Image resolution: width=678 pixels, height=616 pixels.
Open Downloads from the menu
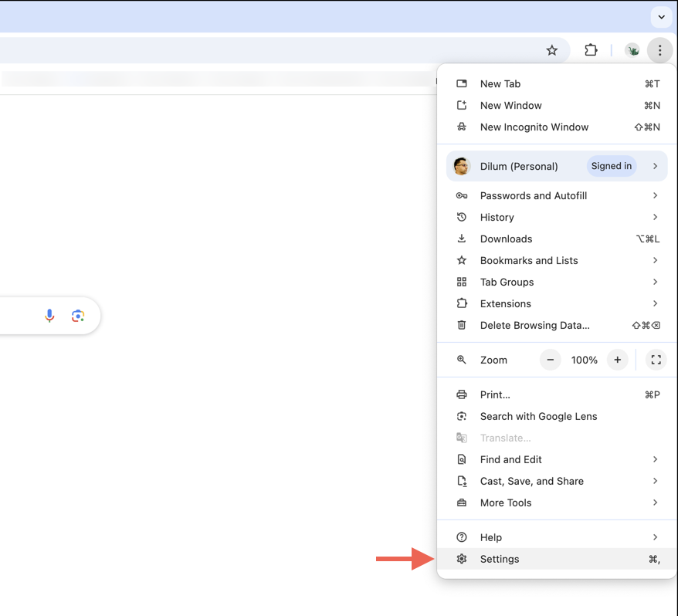[x=506, y=239]
